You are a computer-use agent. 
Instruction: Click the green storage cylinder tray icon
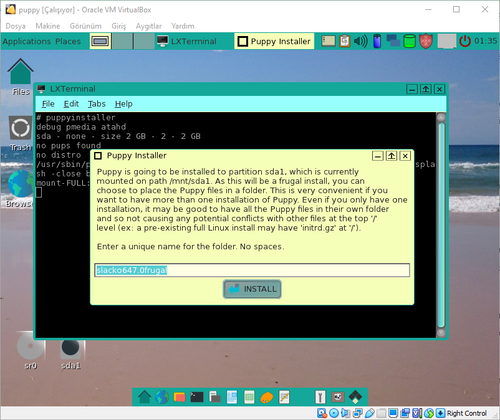[409, 41]
